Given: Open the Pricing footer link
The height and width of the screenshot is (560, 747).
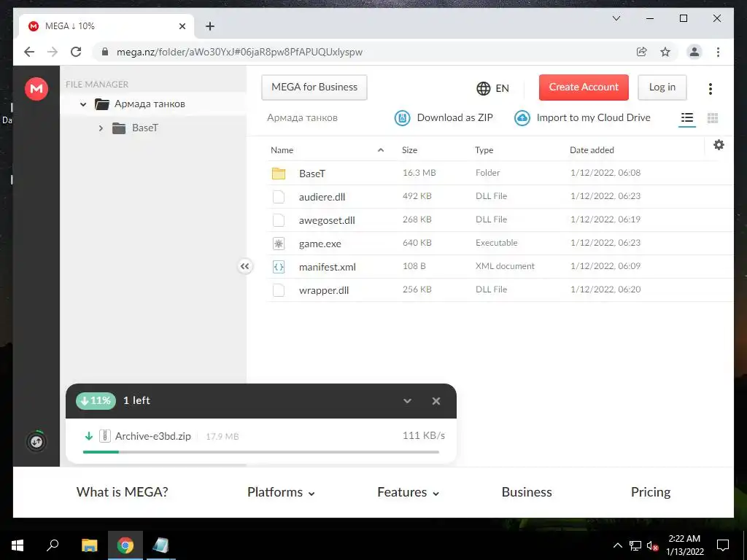Looking at the screenshot, I should point(650,492).
